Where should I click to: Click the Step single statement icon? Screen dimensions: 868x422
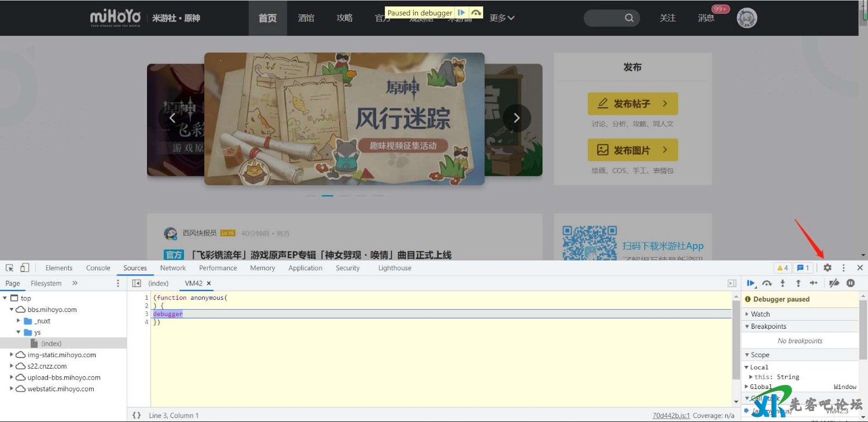(813, 283)
